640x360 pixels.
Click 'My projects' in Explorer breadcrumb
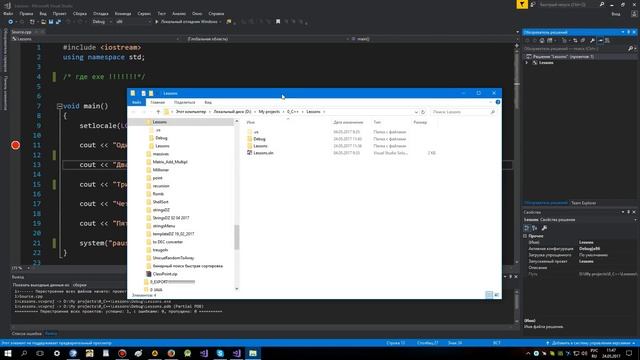point(269,112)
